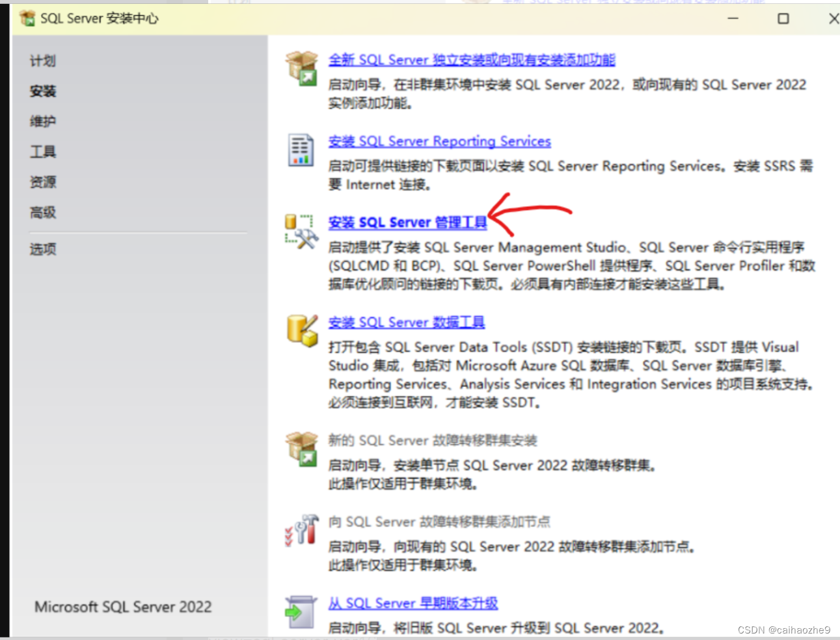This screenshot has height=640, width=840.
Task: Click the package icon beside 全新独立安装 entry
Action: coord(301,69)
